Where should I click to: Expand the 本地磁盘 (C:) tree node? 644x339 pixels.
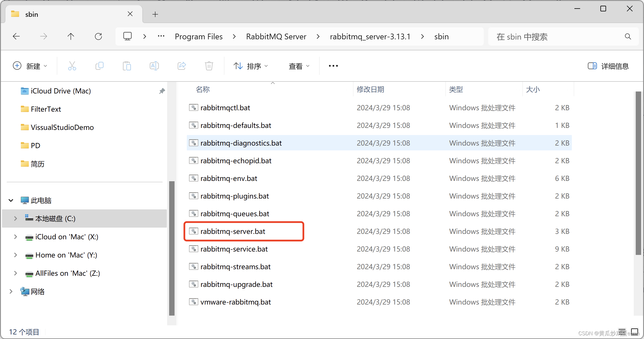[15, 218]
